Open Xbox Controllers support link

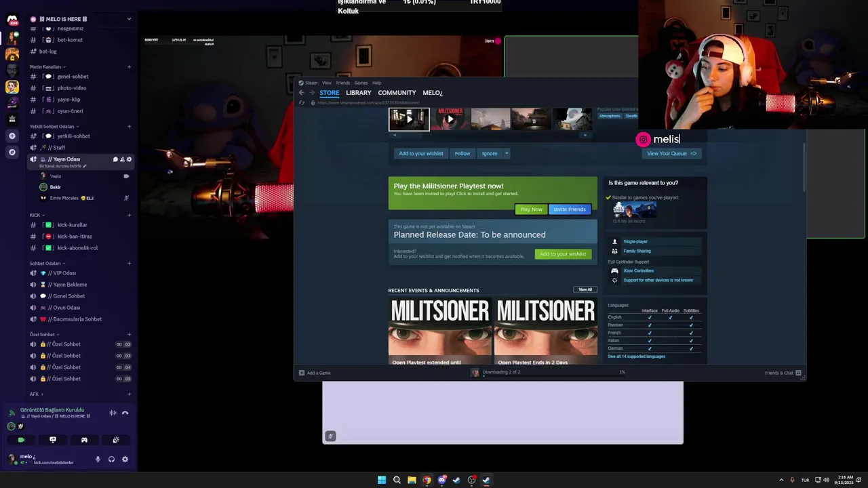tap(639, 271)
